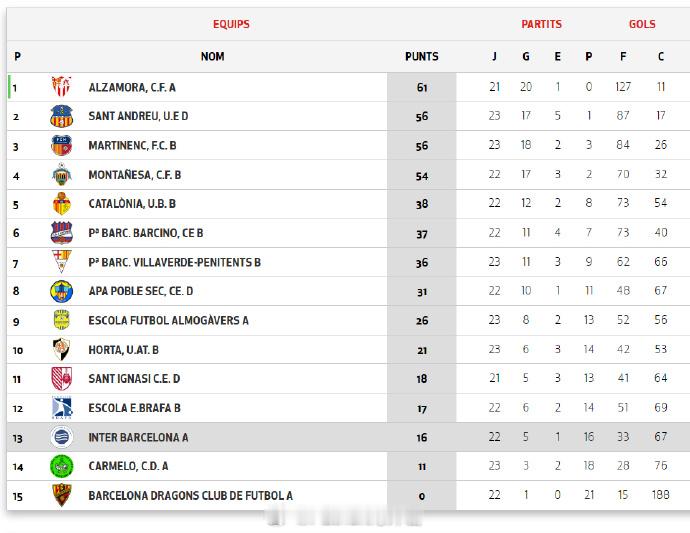Click the Alzamora C.F. A team crest
Screen dimensions: 690x533
(x=61, y=87)
